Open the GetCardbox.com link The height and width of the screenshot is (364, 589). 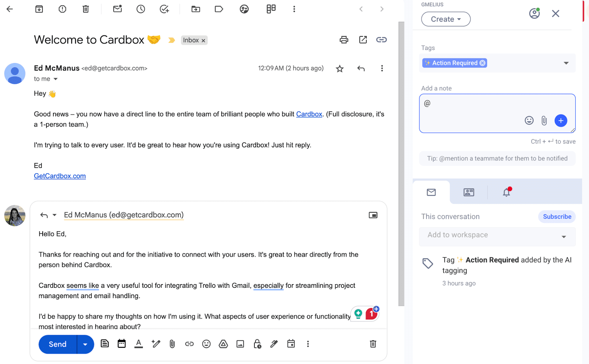(60, 176)
